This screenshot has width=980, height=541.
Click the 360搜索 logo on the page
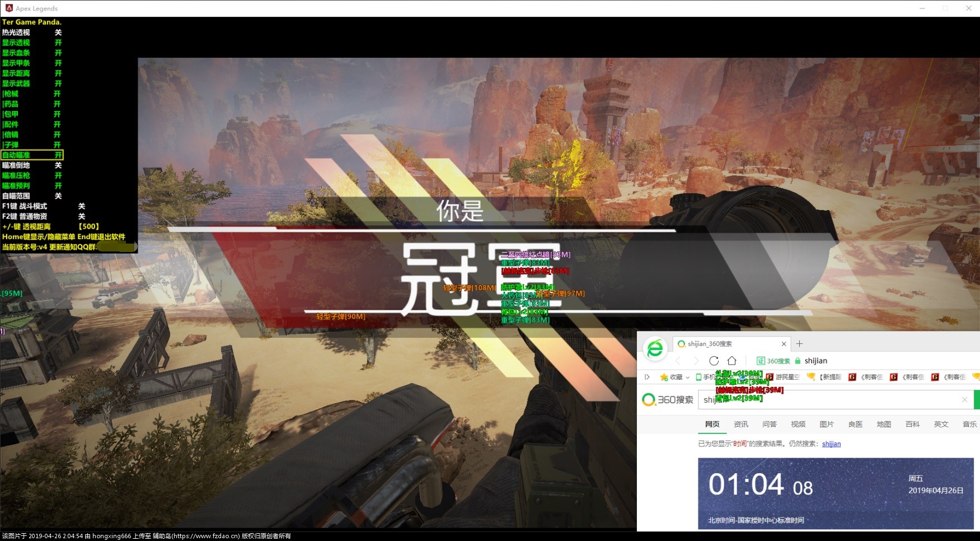(x=668, y=399)
